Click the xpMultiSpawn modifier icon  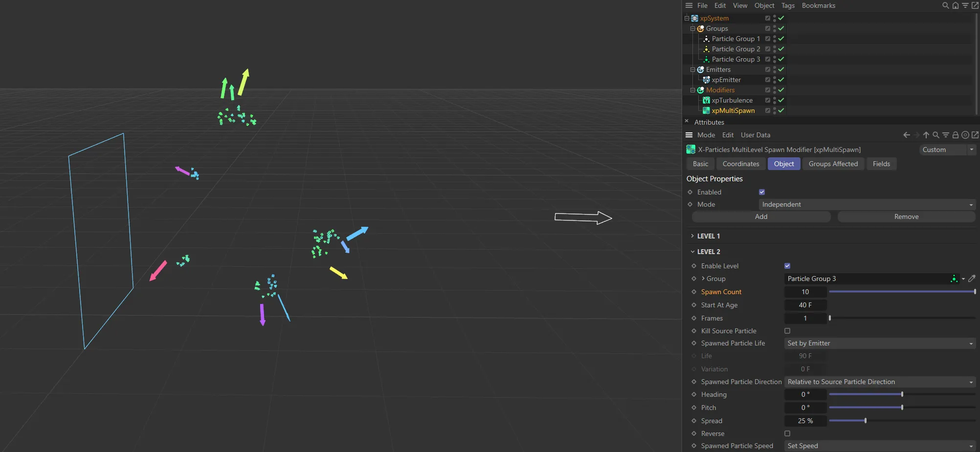tap(706, 110)
